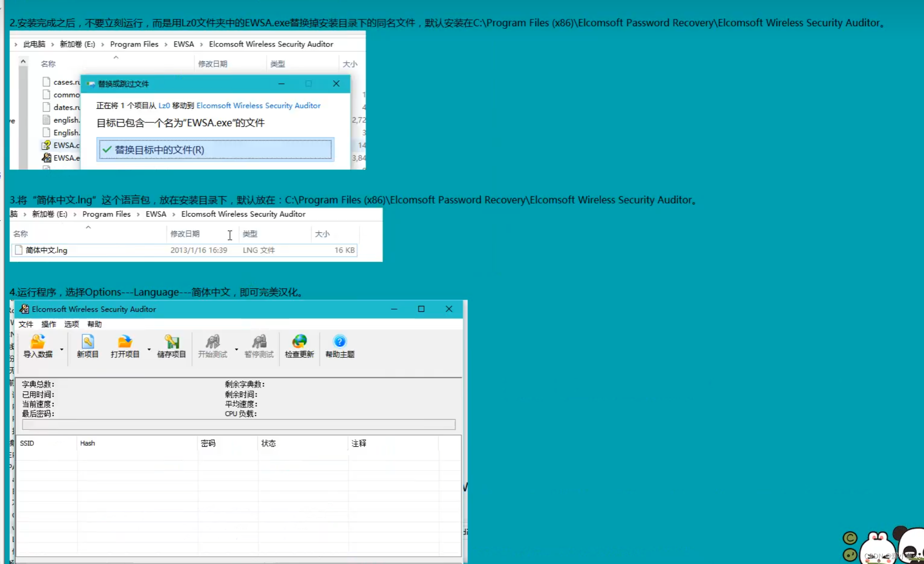The height and width of the screenshot is (564, 924).
Task: Click the commo file icon in upper list
Action: [46, 95]
